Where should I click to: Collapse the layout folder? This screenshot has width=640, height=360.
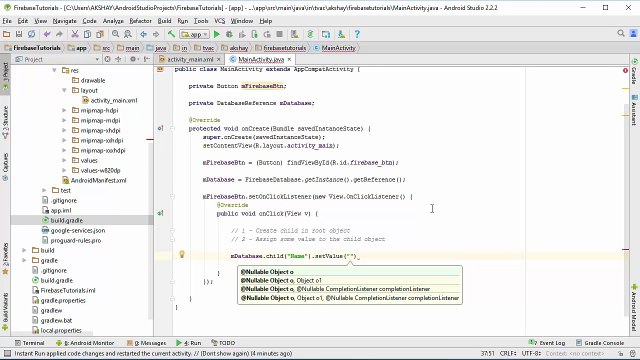click(x=64, y=91)
